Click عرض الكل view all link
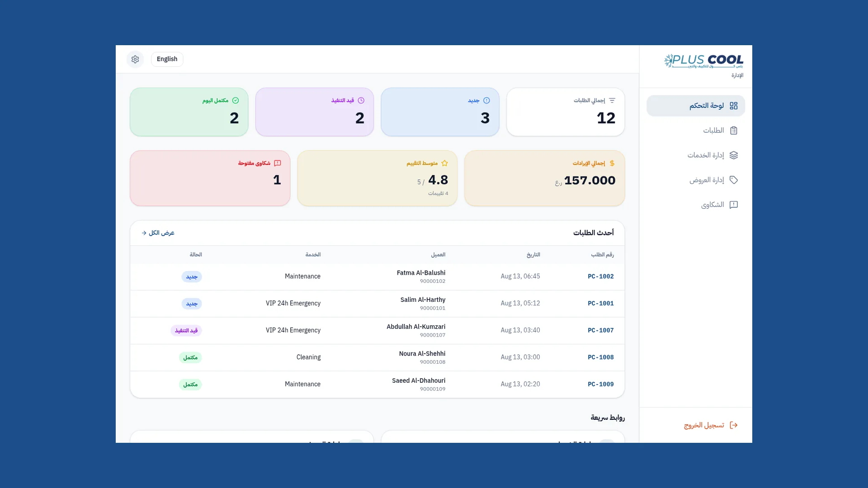Image resolution: width=868 pixels, height=488 pixels. pos(158,233)
